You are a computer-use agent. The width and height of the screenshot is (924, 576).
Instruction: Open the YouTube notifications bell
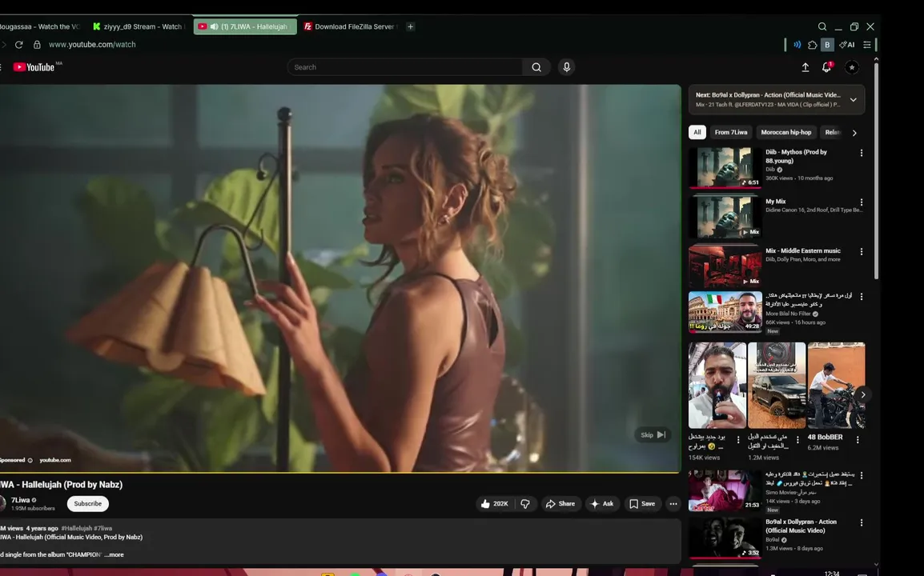click(x=826, y=68)
